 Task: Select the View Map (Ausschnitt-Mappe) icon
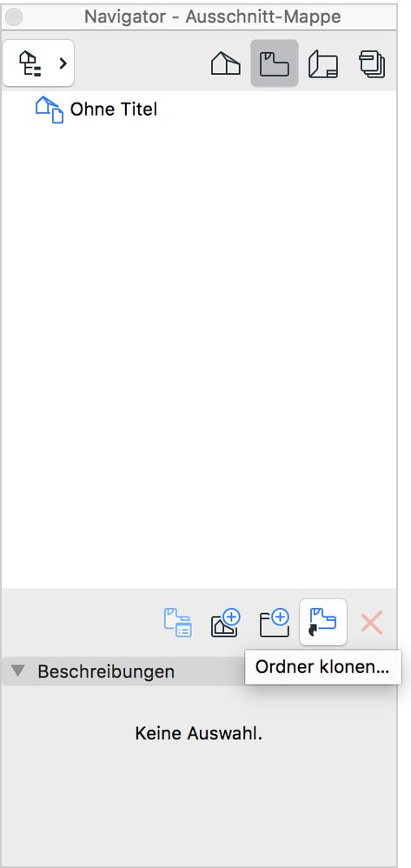(275, 63)
